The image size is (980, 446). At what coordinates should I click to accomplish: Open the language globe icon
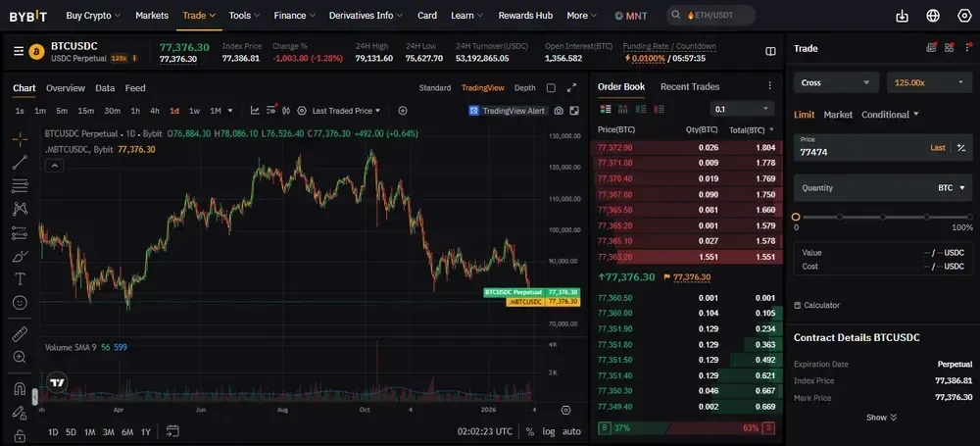(x=933, y=16)
